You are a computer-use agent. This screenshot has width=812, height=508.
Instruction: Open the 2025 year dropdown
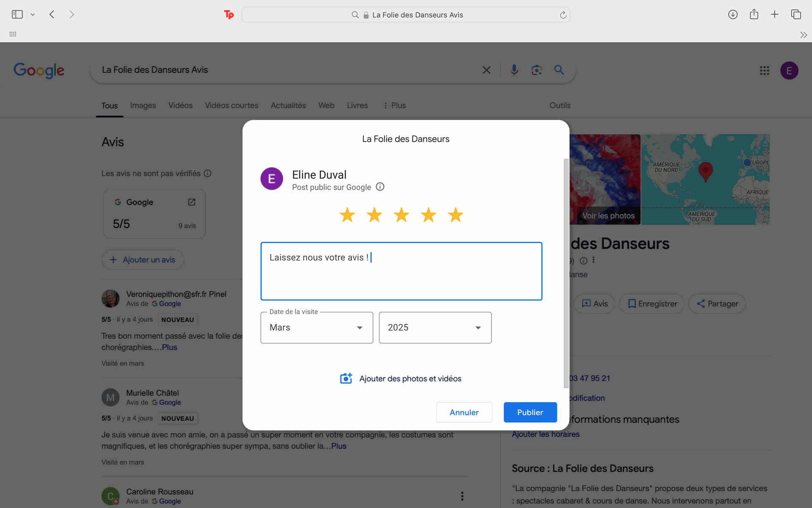tap(435, 328)
